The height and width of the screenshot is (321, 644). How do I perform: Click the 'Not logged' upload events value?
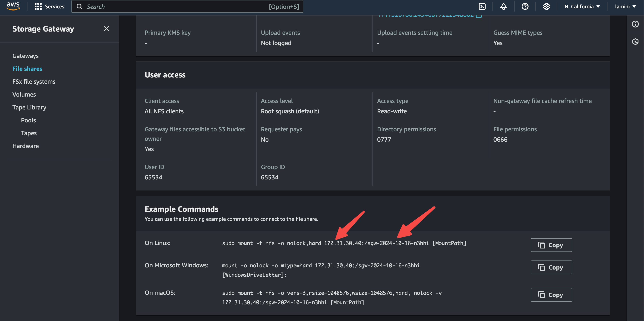(276, 43)
